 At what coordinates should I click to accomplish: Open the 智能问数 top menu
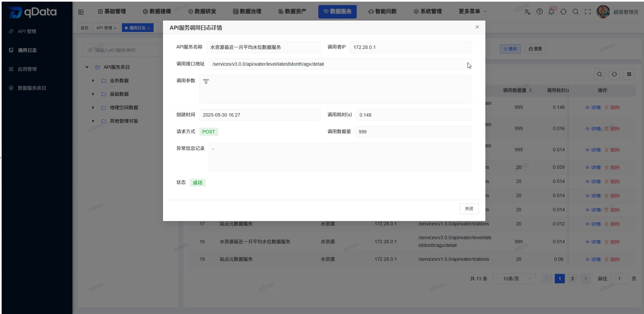click(383, 11)
